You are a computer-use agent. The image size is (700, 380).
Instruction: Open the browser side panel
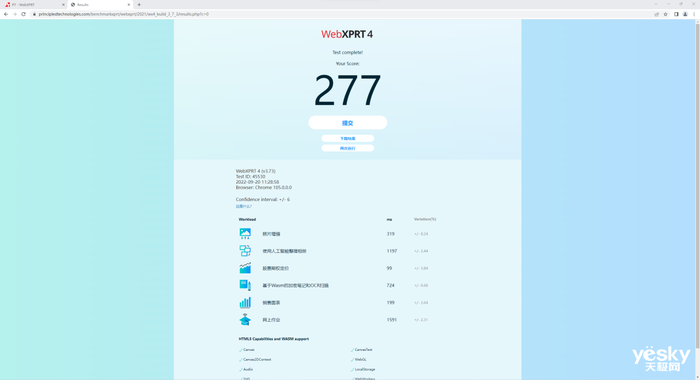[x=676, y=14]
